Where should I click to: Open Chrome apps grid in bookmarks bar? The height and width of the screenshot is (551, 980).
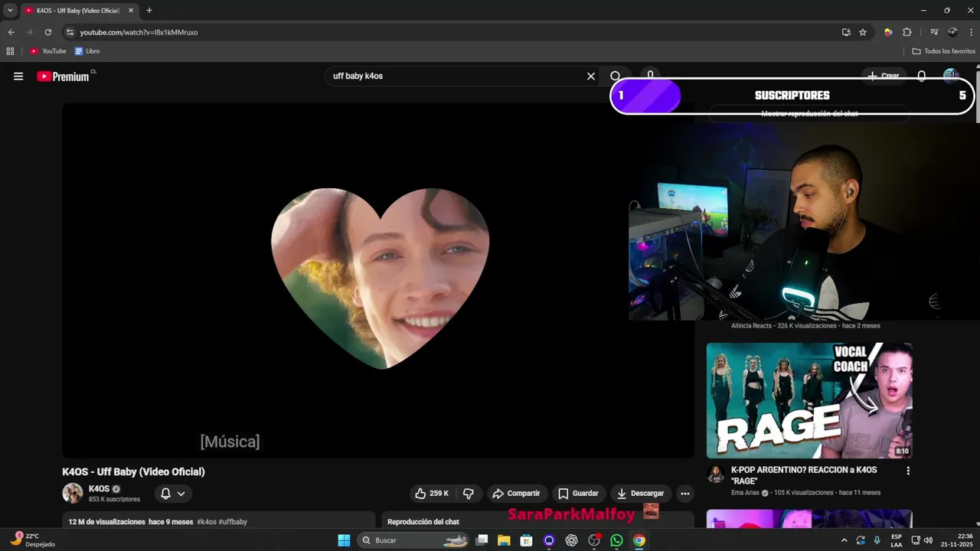pyautogui.click(x=10, y=51)
